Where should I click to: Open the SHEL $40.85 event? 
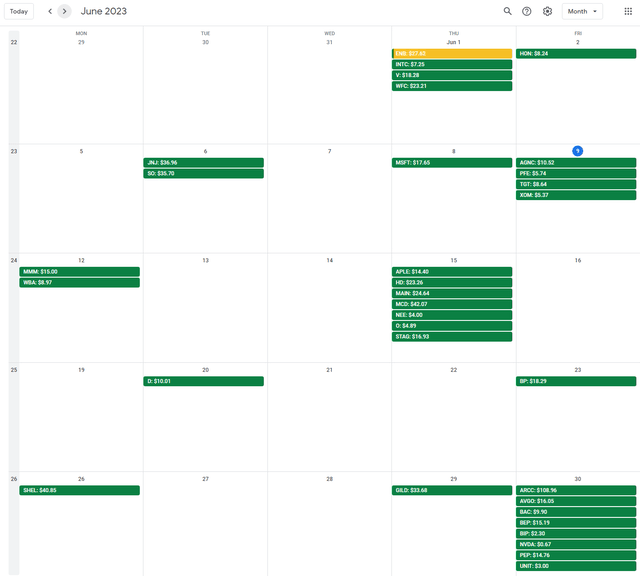click(80, 490)
